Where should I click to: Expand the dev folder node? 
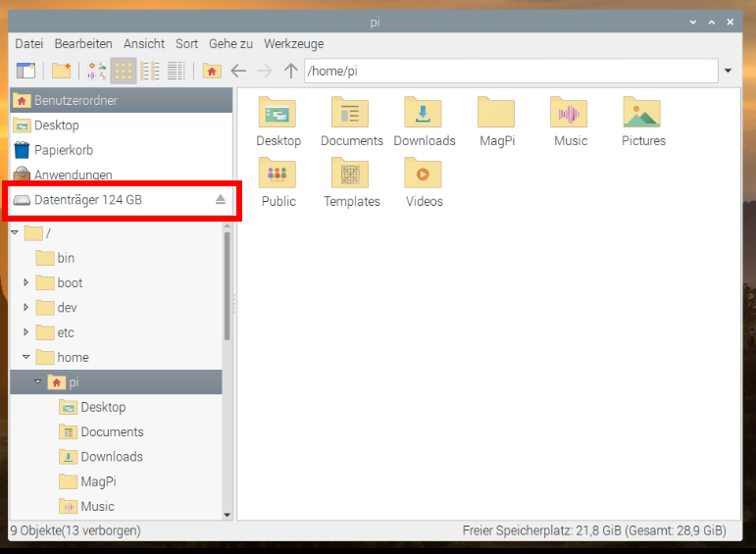click(x=26, y=307)
